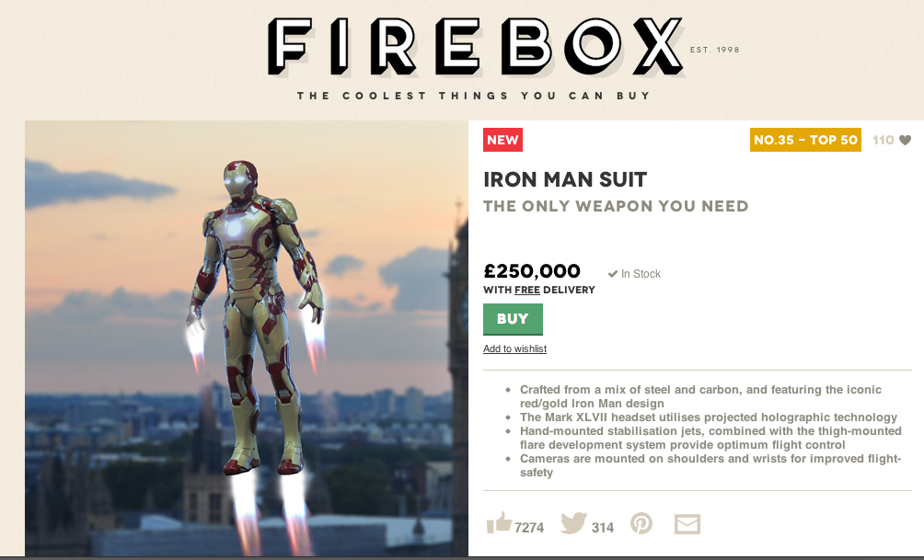The height and width of the screenshot is (560, 924).
Task: Email the product using the envelope icon
Action: (687, 524)
